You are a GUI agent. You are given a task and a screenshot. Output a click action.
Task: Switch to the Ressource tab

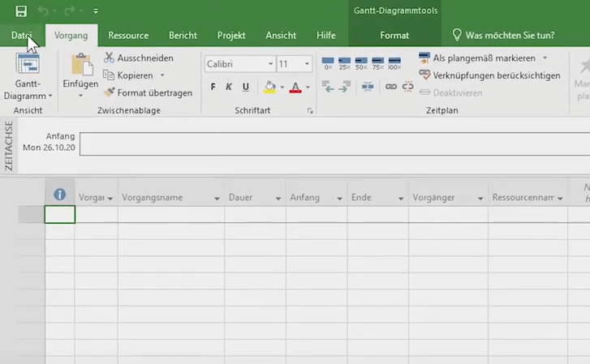(128, 36)
